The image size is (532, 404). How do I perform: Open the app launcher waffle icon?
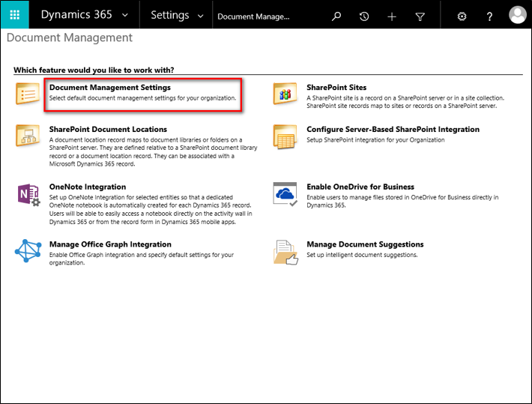coord(15,16)
